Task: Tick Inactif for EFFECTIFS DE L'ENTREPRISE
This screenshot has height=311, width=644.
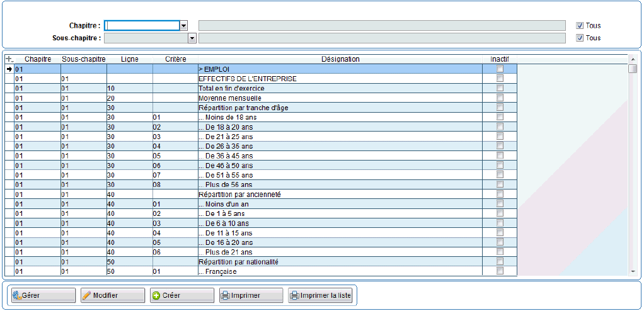Action: point(500,78)
